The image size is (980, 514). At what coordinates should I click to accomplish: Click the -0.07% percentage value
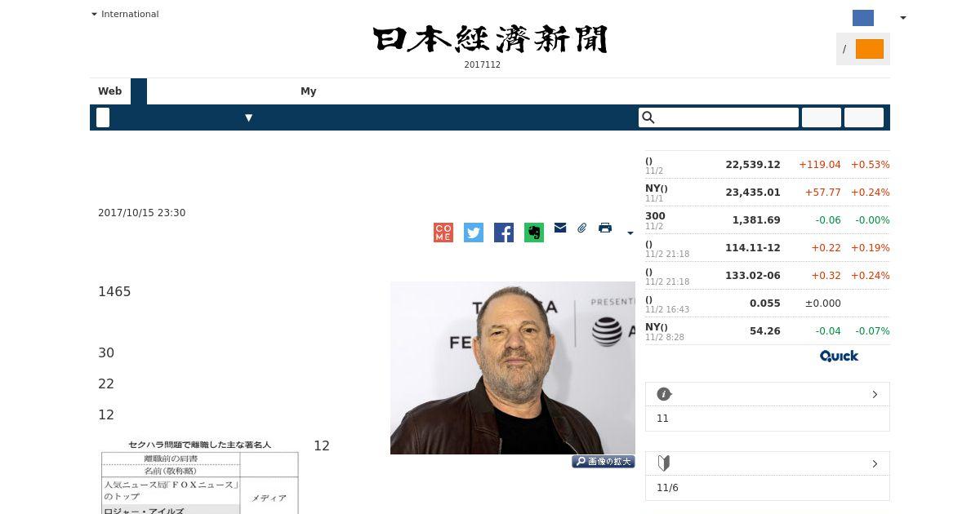872,331
